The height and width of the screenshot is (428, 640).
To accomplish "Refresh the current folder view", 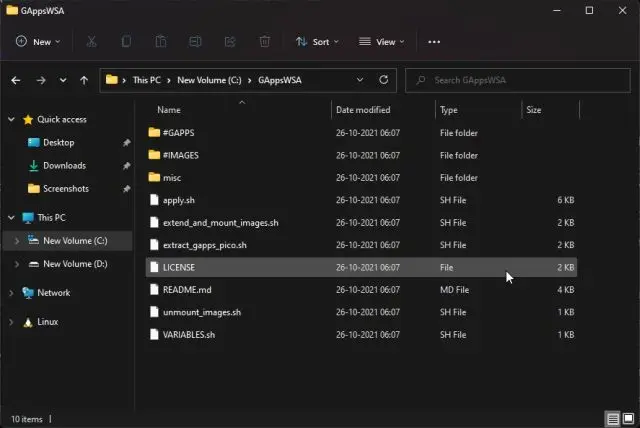I will pos(384,80).
